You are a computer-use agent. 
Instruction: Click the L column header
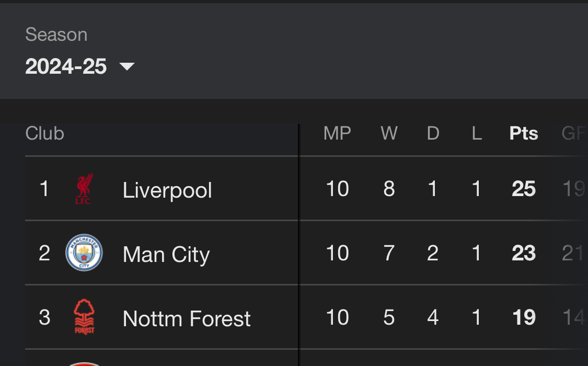476,133
